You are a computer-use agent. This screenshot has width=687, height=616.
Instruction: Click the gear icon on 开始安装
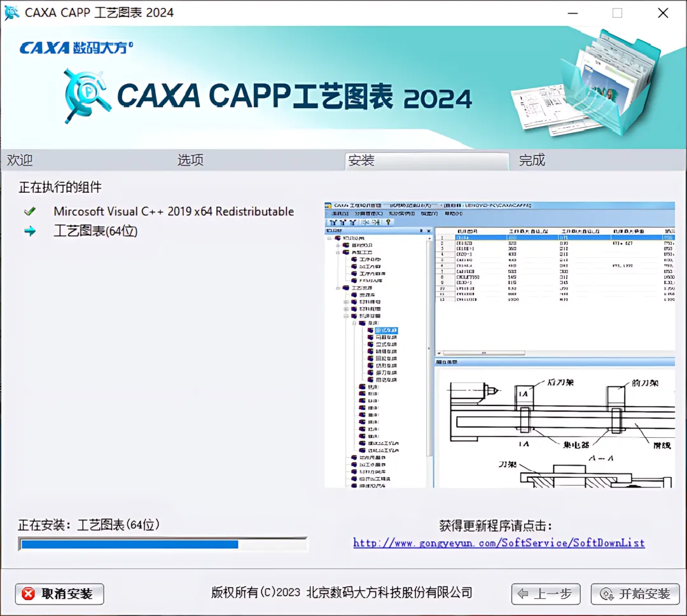[x=606, y=594]
